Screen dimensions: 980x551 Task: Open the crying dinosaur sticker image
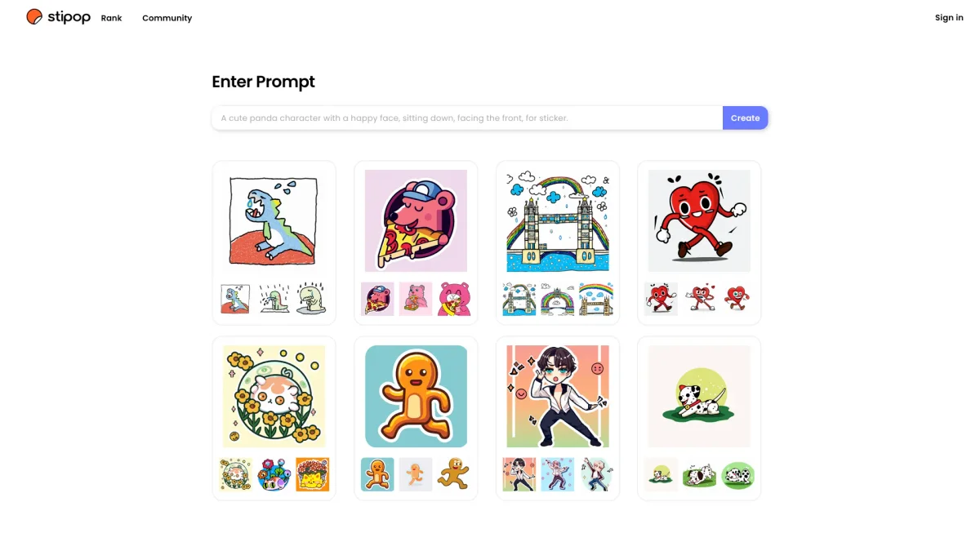tap(274, 220)
